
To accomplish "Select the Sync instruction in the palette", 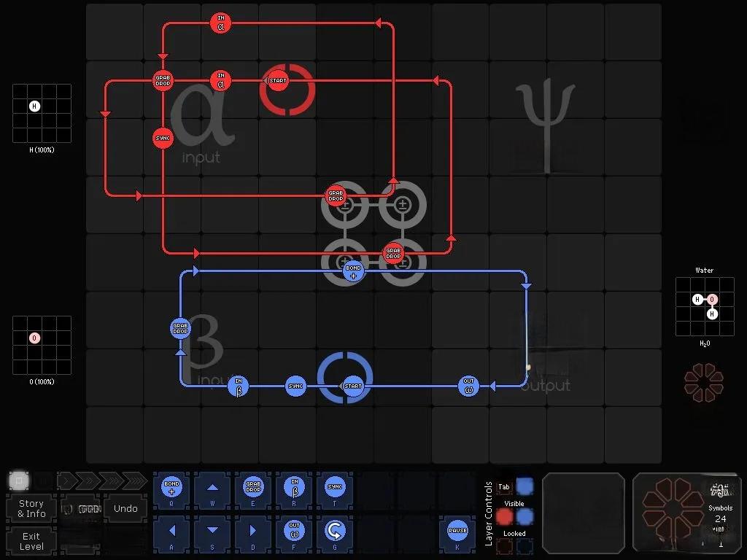I will [335, 488].
